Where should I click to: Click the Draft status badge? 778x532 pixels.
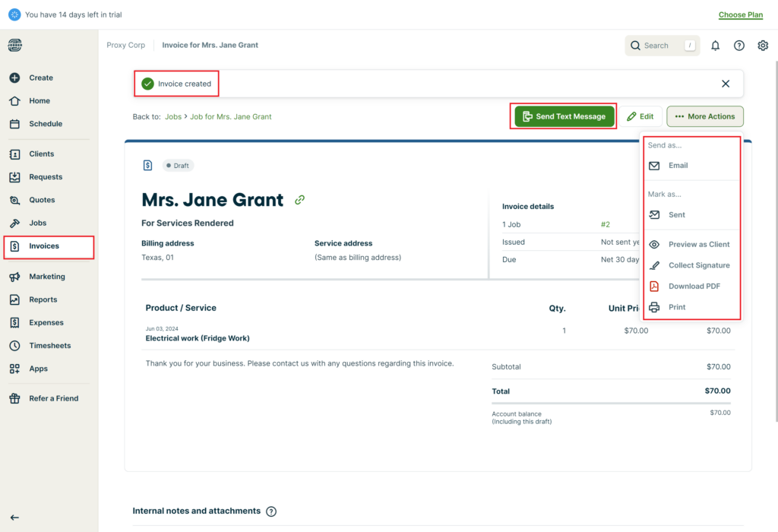(178, 166)
